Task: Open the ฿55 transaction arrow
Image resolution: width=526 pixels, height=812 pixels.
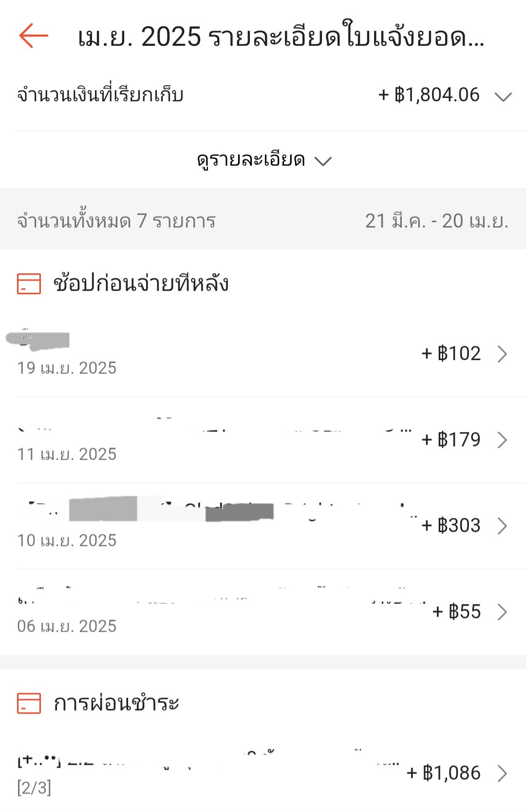Action: 502,612
